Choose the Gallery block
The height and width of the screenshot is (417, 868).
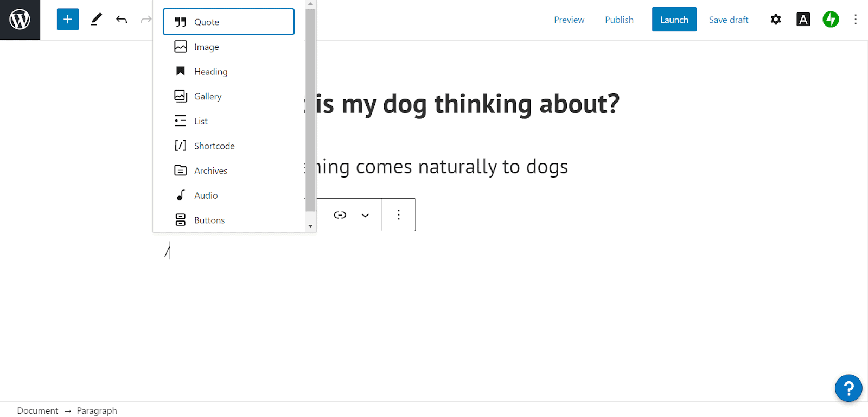(228, 96)
